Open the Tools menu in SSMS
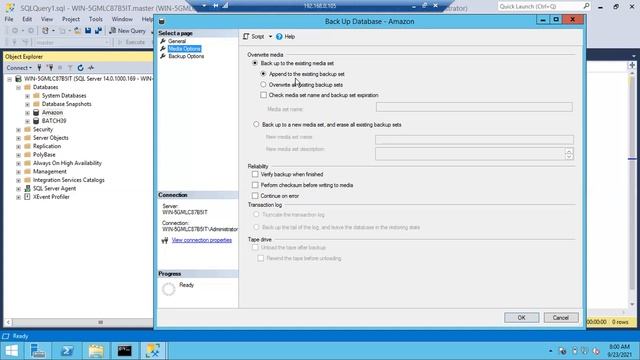640x360 pixels. tap(96, 19)
